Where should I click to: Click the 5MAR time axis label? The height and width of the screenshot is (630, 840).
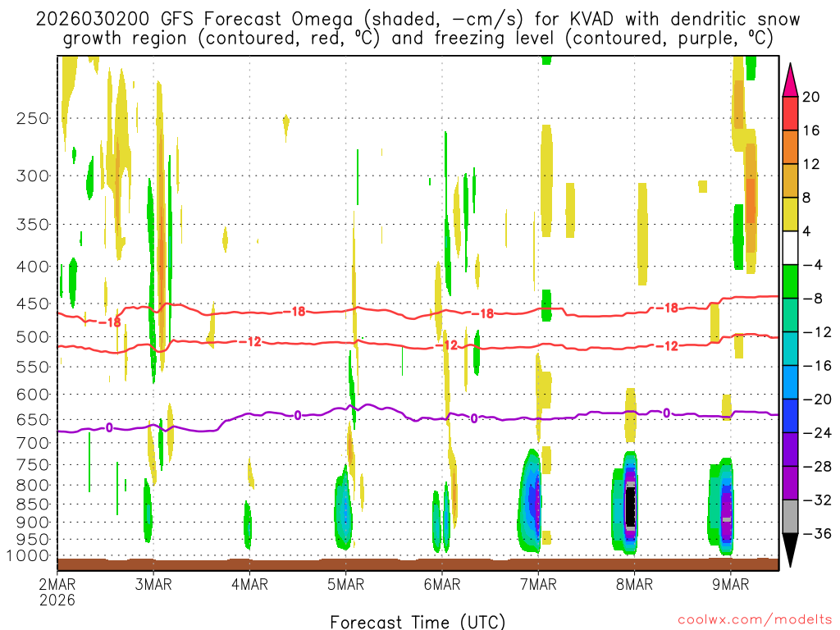345,584
